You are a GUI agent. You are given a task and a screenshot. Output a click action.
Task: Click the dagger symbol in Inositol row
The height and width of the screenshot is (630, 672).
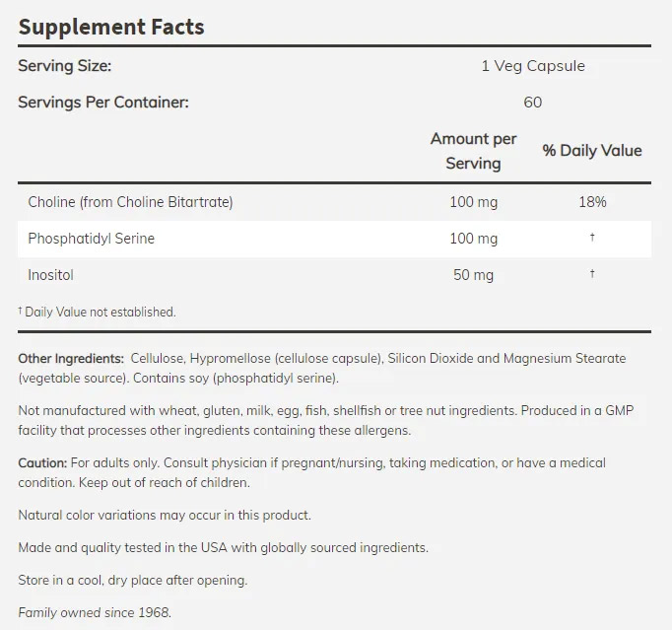click(592, 274)
